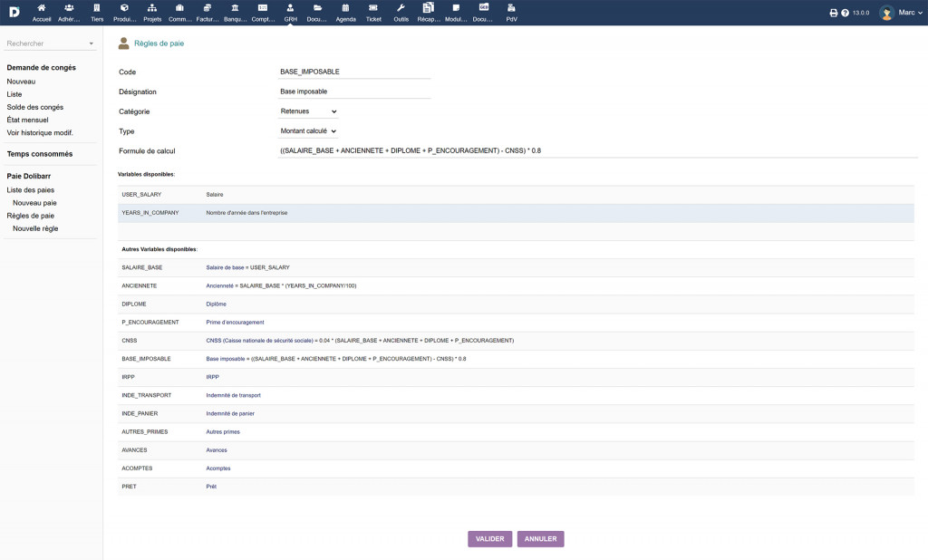Viewport: 928px width, 560px height.
Task: Click the Dolibarr logo icon
Action: tap(14, 13)
